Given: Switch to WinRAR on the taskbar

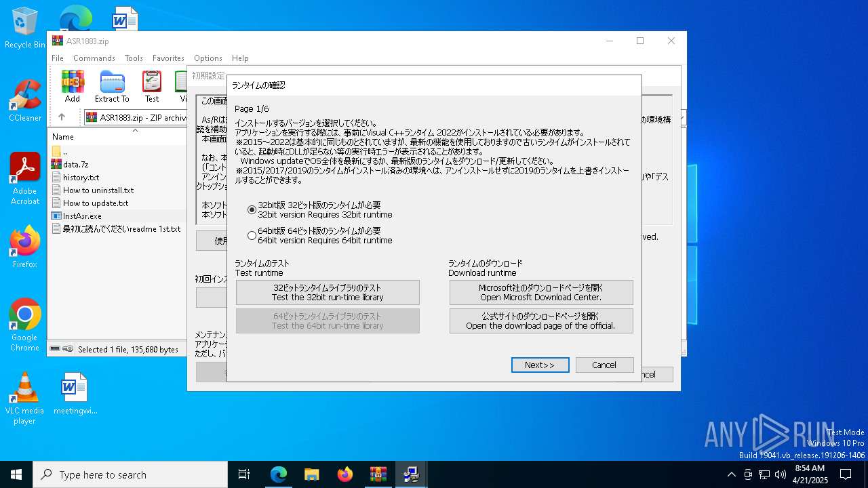Looking at the screenshot, I should (378, 474).
